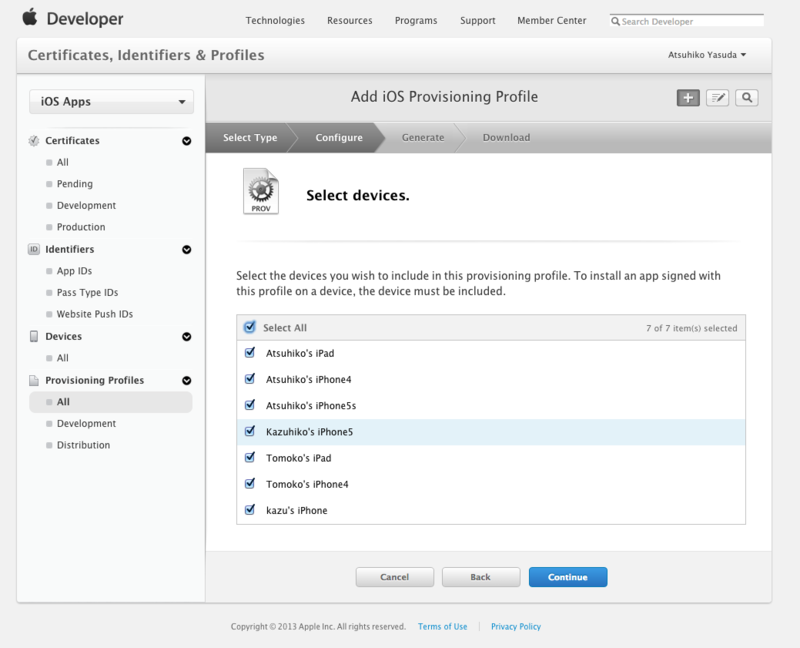This screenshot has width=800, height=648.
Task: Select All under Devices
Action: pyautogui.click(x=62, y=358)
